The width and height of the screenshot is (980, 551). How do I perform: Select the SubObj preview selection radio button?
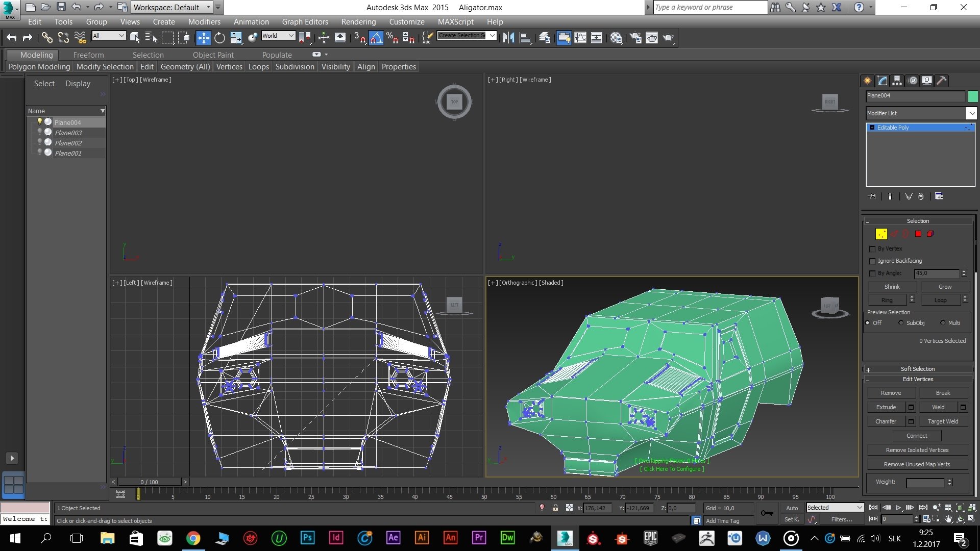point(901,323)
